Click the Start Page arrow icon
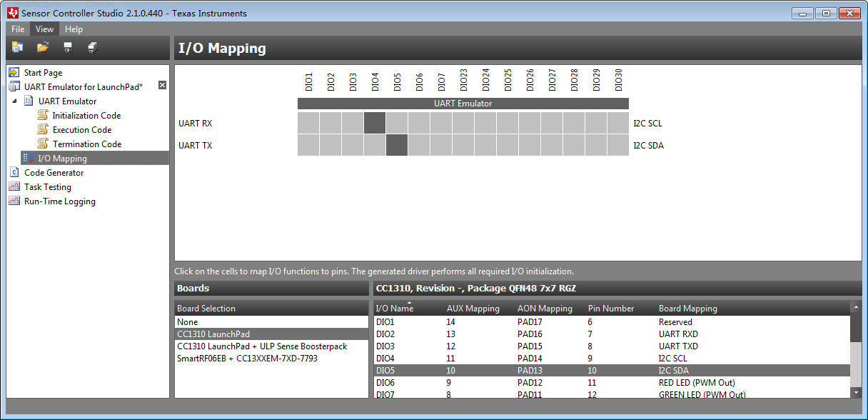 tap(14, 73)
